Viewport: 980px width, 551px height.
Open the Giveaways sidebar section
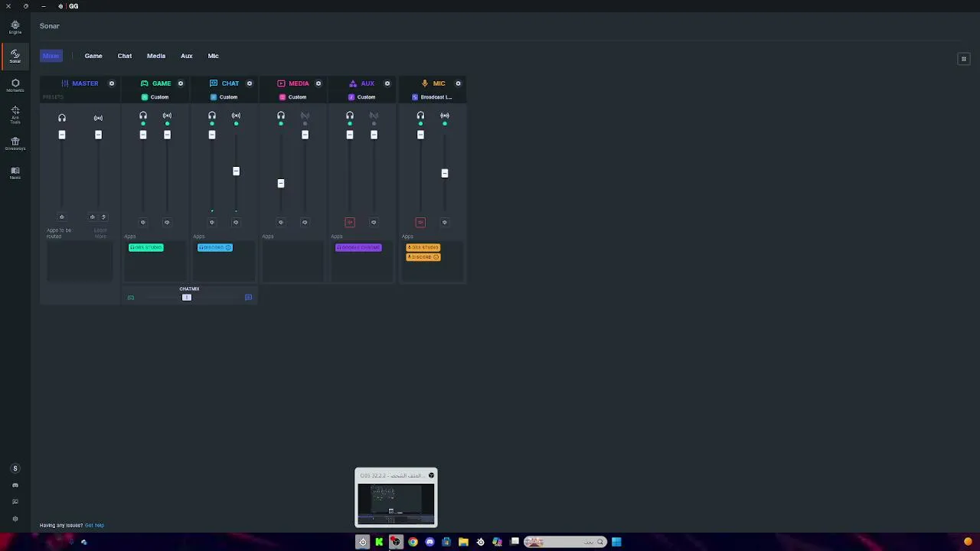pyautogui.click(x=15, y=144)
